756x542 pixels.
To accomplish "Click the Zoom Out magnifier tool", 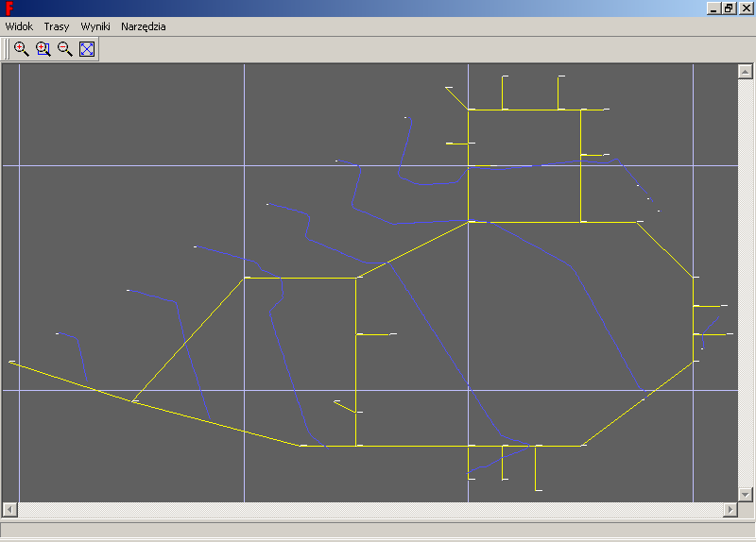I will [x=64, y=49].
